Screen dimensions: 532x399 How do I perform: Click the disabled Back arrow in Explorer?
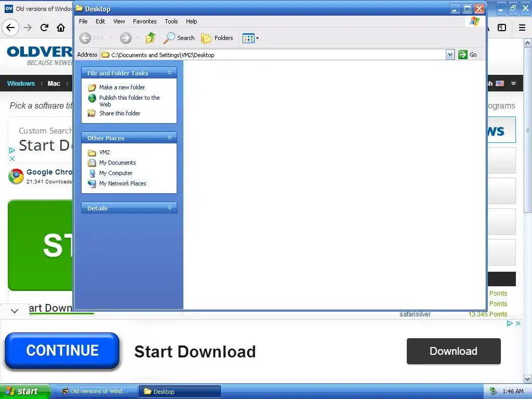click(85, 38)
